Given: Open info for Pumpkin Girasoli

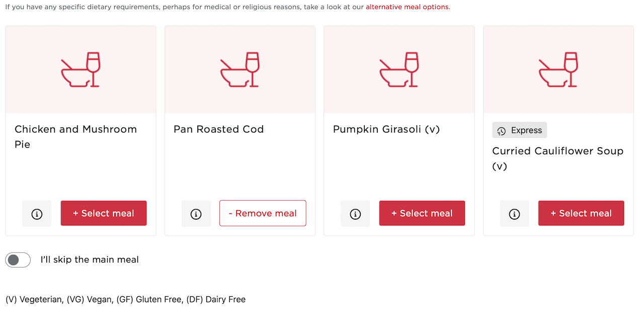Looking at the screenshot, I should (x=355, y=214).
